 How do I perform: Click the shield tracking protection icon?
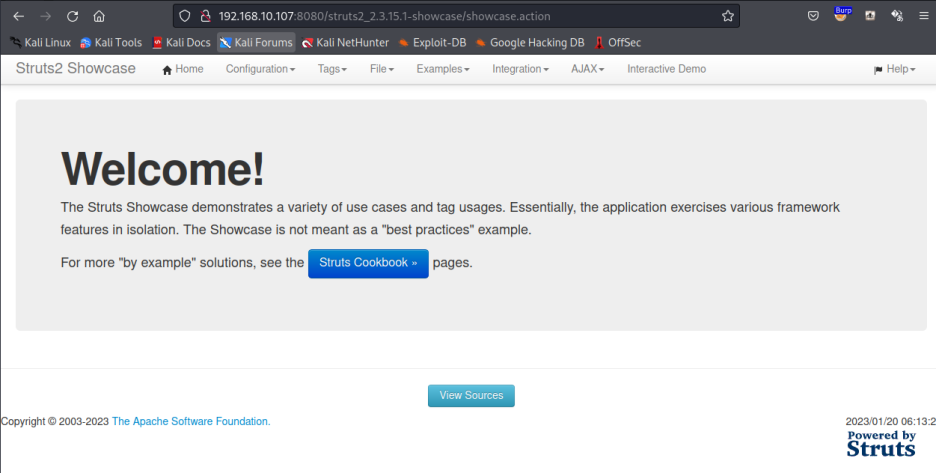pos(184,16)
